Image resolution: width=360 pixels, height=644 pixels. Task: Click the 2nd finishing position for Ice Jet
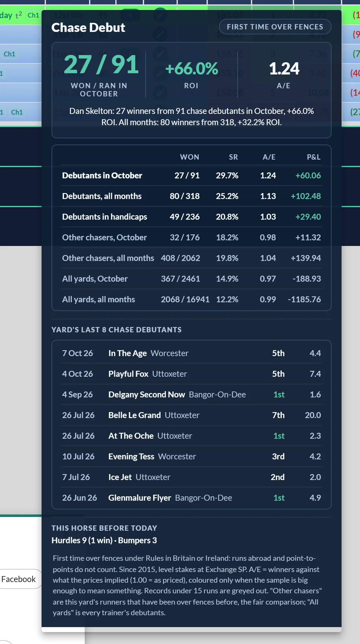(x=277, y=477)
